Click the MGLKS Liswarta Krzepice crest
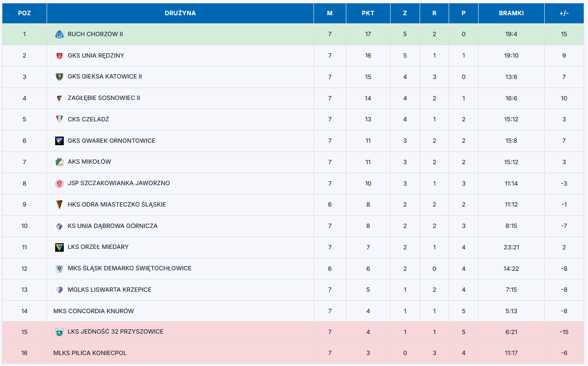588x366 pixels. click(59, 290)
